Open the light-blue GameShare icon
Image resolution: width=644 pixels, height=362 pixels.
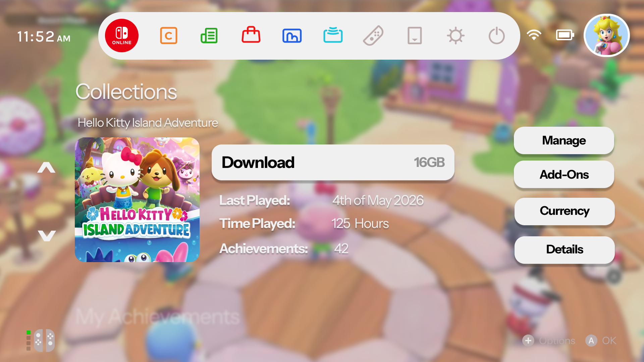point(333,35)
